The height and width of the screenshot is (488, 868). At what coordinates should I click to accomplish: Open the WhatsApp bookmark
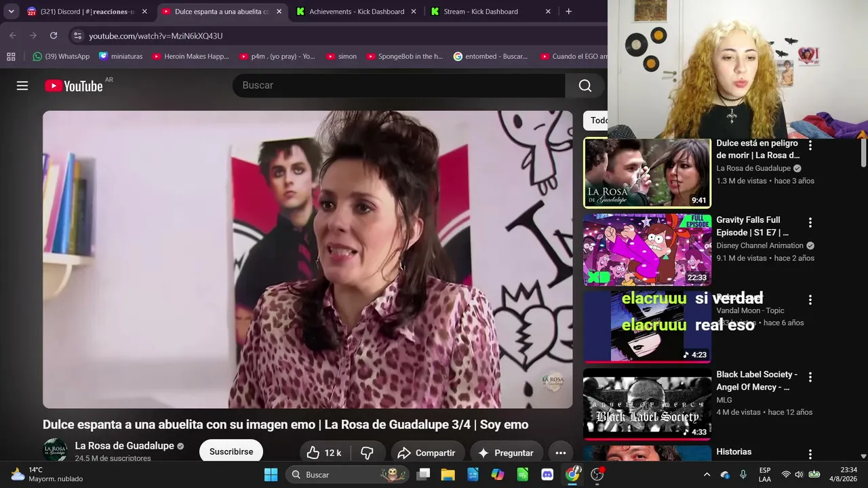pos(61,56)
